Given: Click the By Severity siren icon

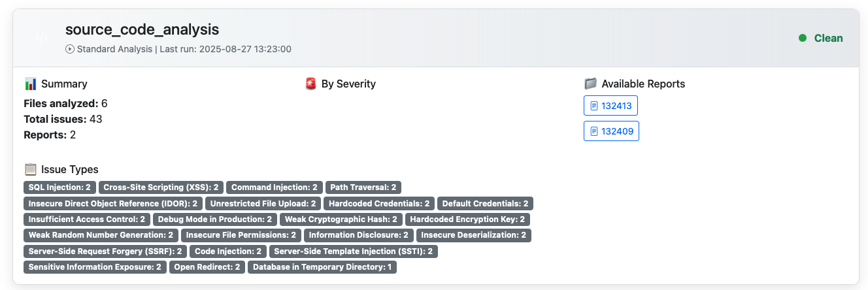Looking at the screenshot, I should [310, 84].
